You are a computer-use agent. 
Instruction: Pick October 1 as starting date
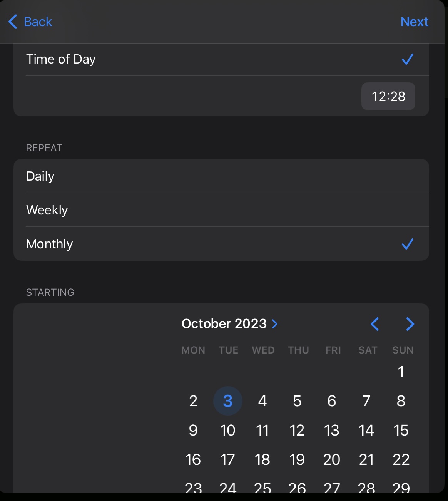pyautogui.click(x=401, y=372)
